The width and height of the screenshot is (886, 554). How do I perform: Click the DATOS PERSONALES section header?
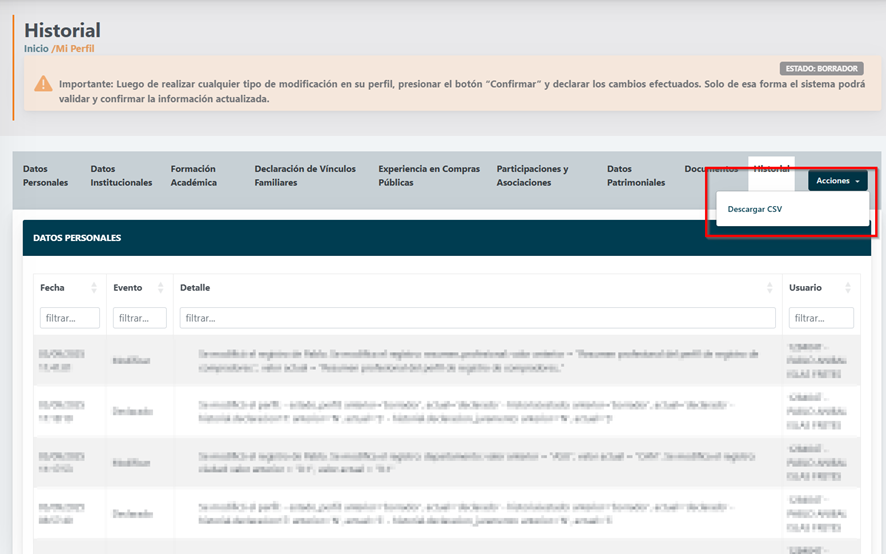coord(447,238)
